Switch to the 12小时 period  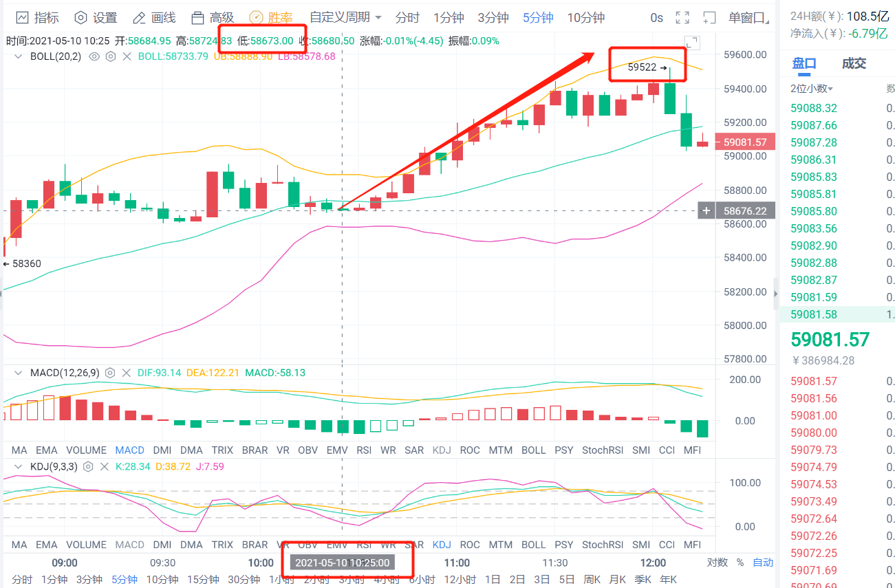tap(460, 580)
